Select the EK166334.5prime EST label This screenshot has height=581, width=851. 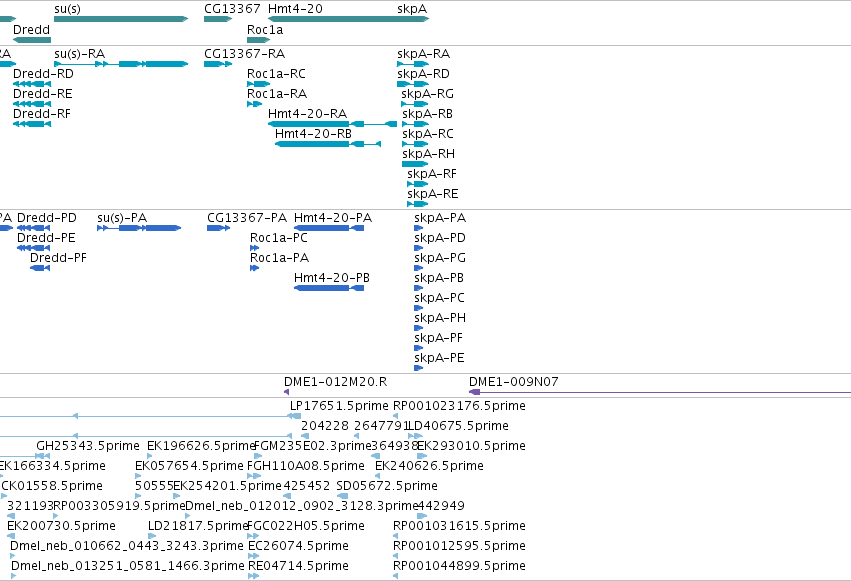pos(53,466)
